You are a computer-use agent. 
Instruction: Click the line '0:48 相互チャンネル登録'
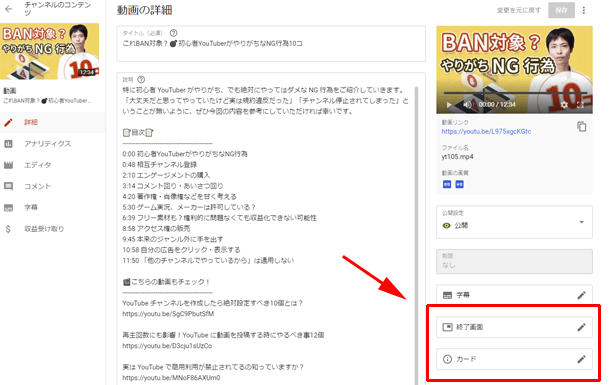(x=160, y=164)
